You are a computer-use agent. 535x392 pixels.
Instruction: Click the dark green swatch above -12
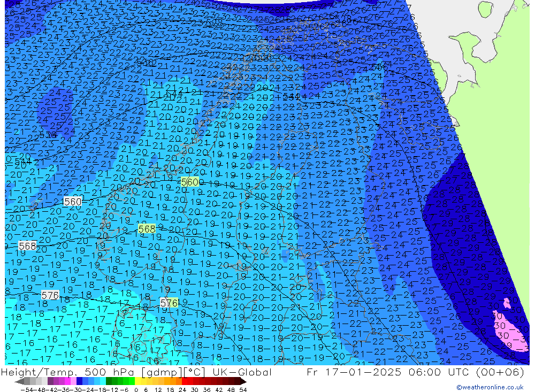click(109, 381)
